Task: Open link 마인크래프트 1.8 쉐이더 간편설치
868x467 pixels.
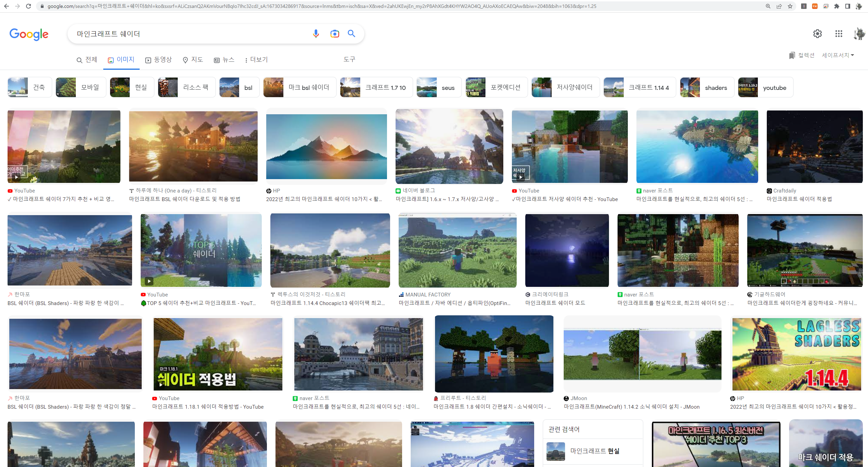Action: pyautogui.click(x=492, y=407)
